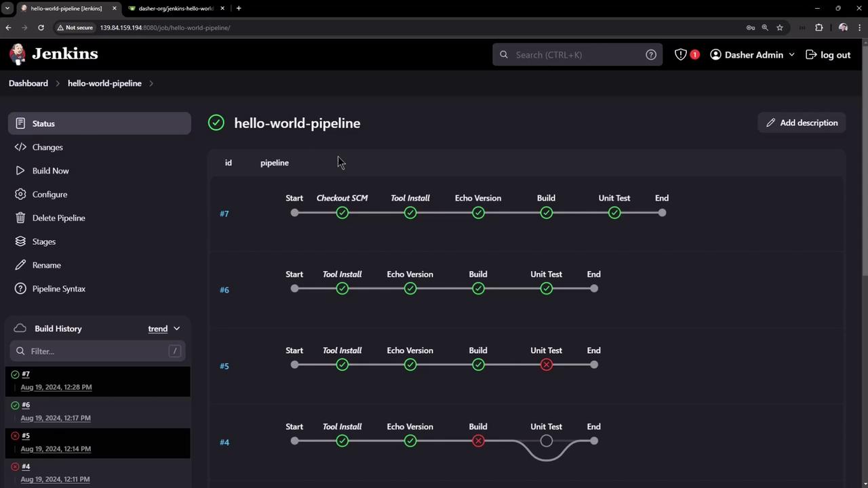The width and height of the screenshot is (868, 488).
Task: Open pipeline run #5 id link
Action: click(224, 366)
